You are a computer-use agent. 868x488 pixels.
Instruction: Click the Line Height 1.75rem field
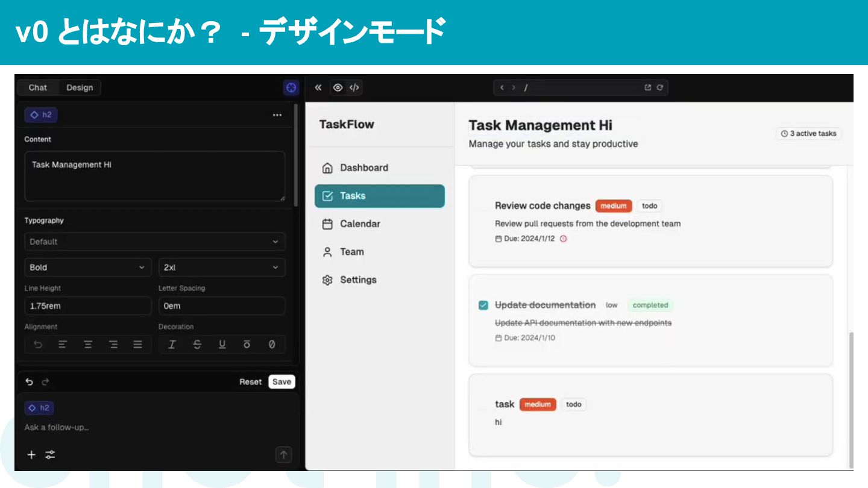click(x=88, y=306)
